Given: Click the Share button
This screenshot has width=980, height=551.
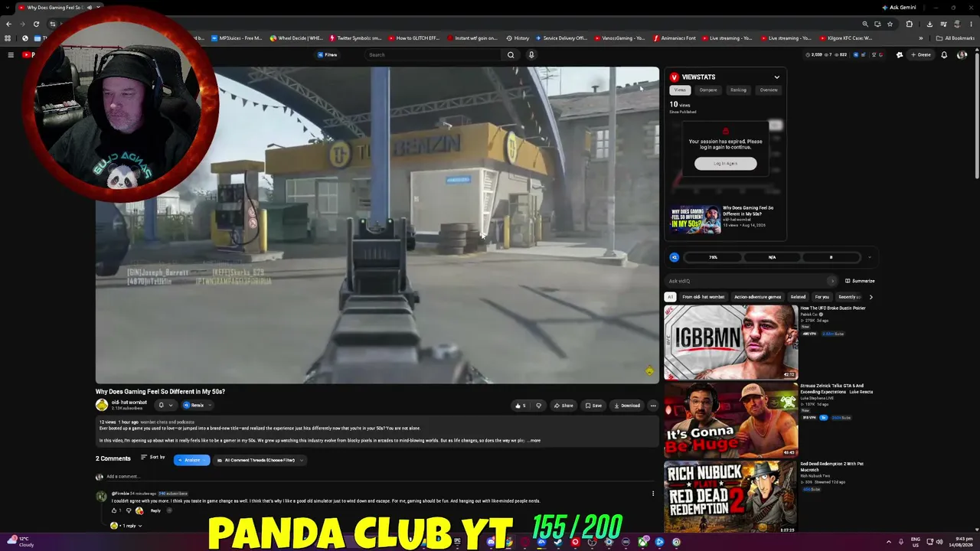Looking at the screenshot, I should [x=563, y=406].
